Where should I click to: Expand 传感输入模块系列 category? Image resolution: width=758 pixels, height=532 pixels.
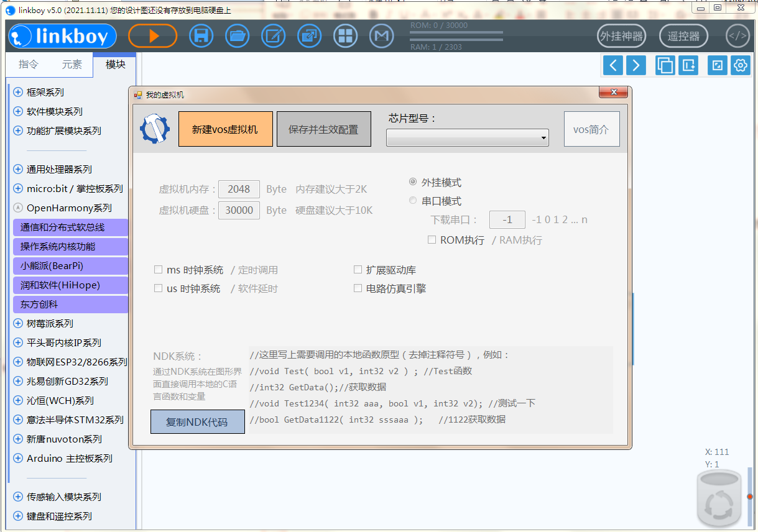[x=17, y=497]
